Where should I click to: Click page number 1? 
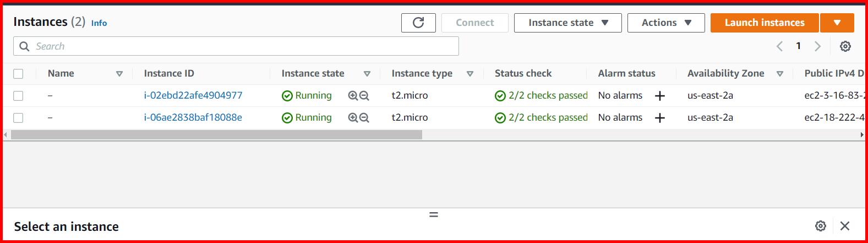(x=798, y=46)
